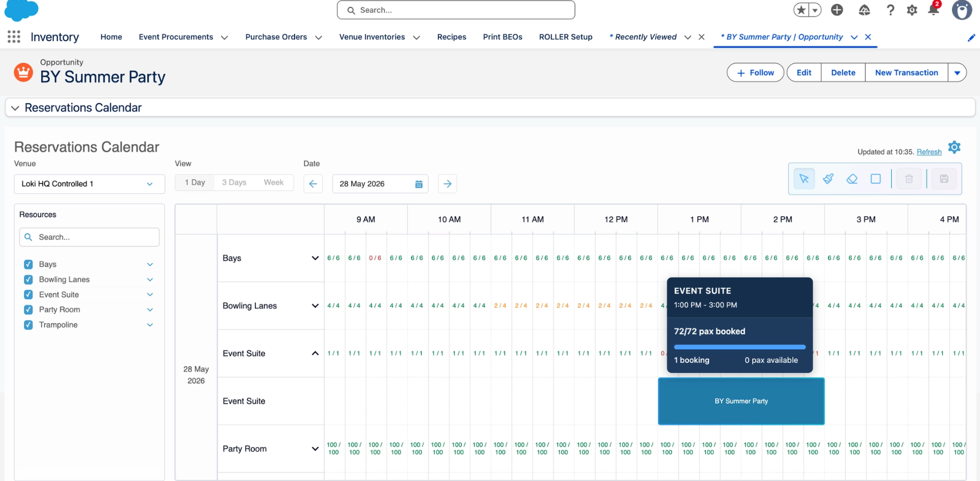Select the paintbrush tool
980x481 pixels.
coord(828,179)
